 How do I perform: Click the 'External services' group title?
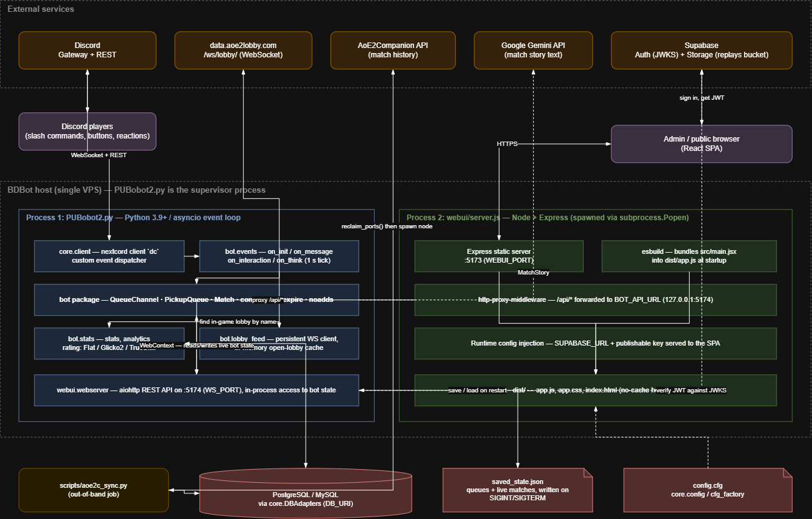pos(41,9)
